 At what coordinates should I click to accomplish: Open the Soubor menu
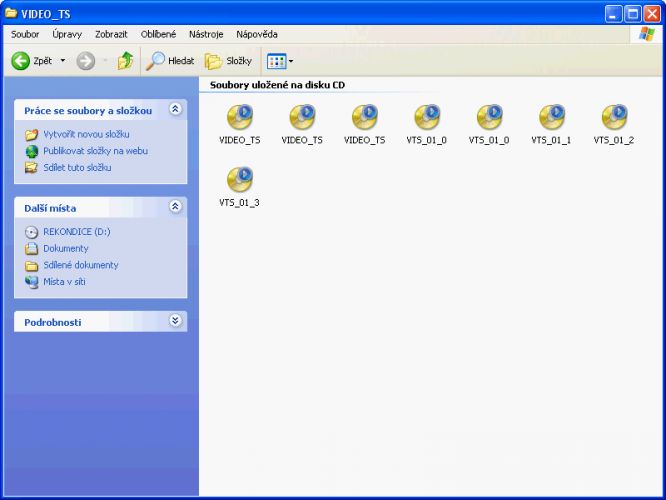pyautogui.click(x=25, y=34)
